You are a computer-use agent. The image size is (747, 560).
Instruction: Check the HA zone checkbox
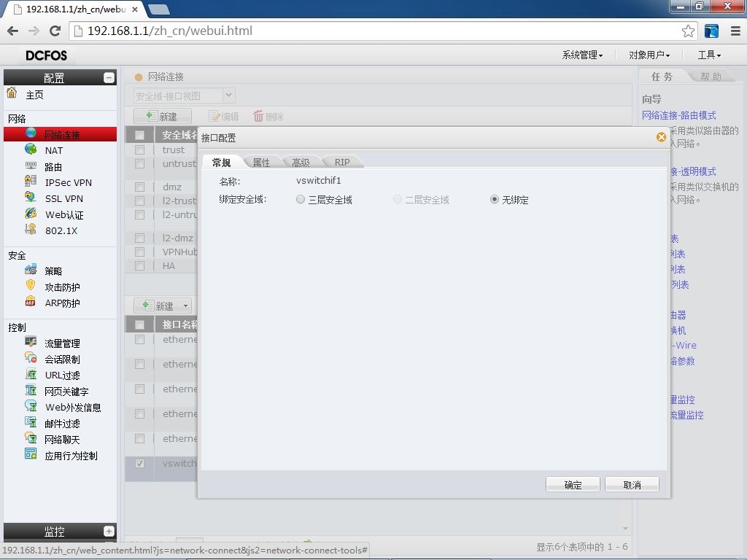point(139,265)
